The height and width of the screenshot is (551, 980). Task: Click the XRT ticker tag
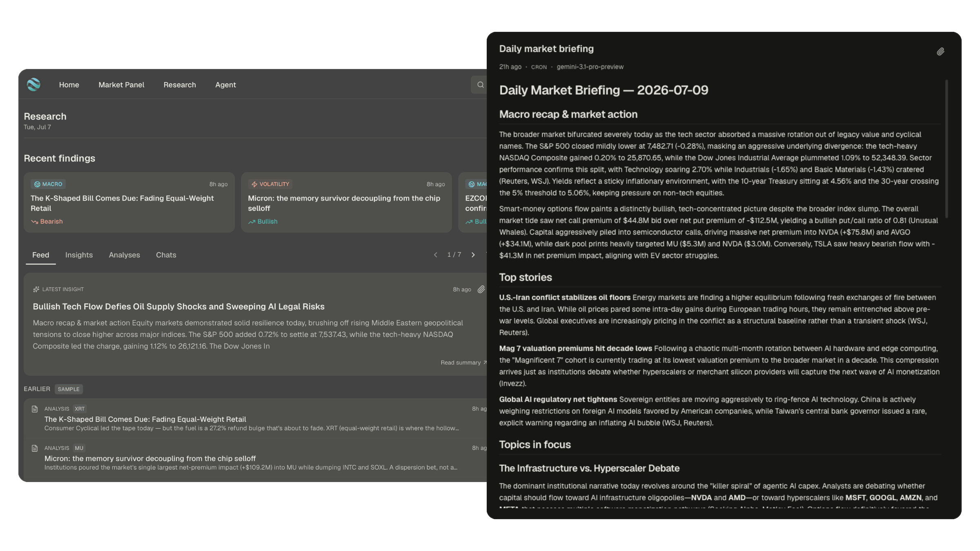(80, 409)
